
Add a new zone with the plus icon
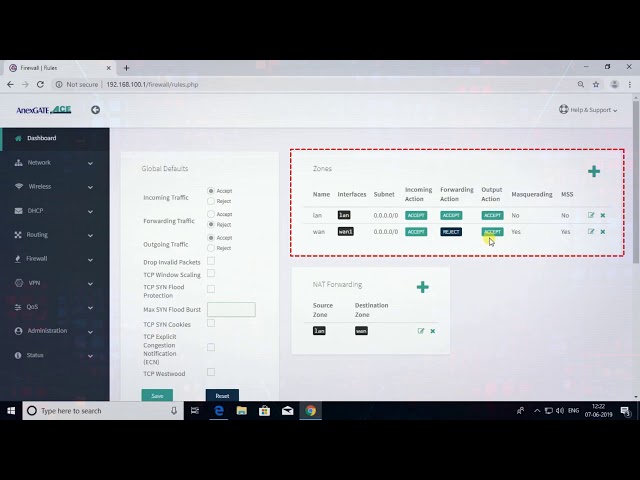pyautogui.click(x=594, y=171)
